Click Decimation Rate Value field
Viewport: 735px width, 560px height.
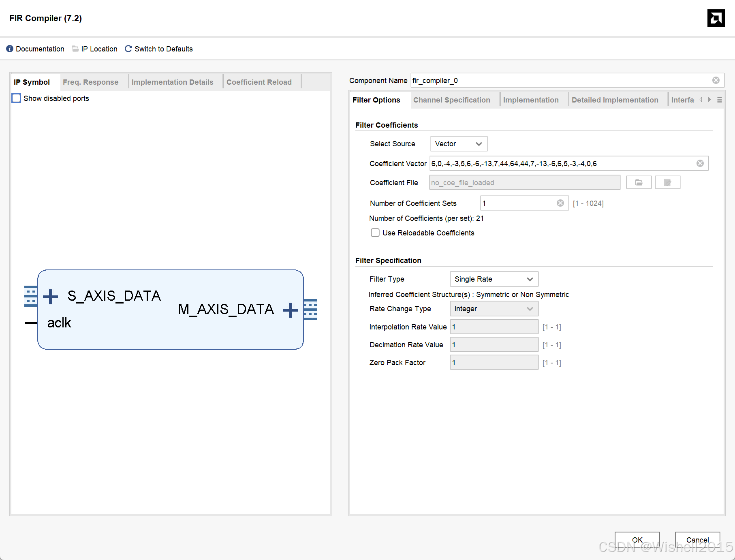(x=494, y=344)
